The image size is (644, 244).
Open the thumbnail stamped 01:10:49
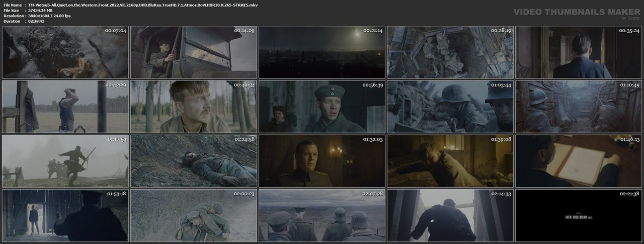[x=578, y=107]
